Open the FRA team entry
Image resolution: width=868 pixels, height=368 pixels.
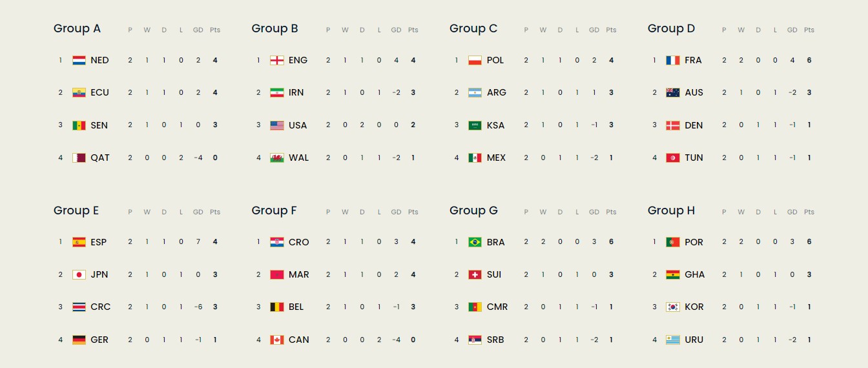(x=693, y=60)
